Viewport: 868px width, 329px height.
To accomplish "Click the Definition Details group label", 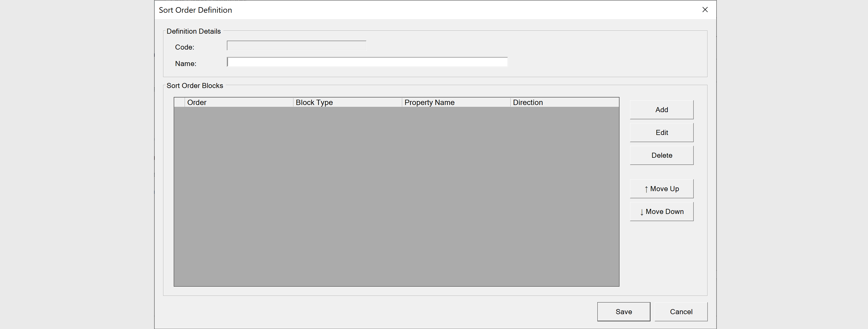I will [x=193, y=31].
